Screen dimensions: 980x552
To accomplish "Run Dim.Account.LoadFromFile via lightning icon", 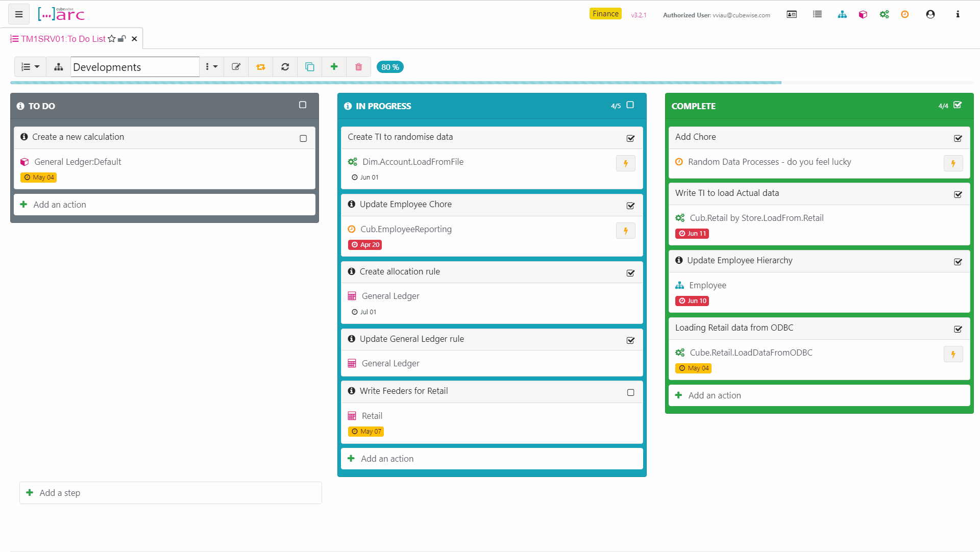I will tap(625, 163).
